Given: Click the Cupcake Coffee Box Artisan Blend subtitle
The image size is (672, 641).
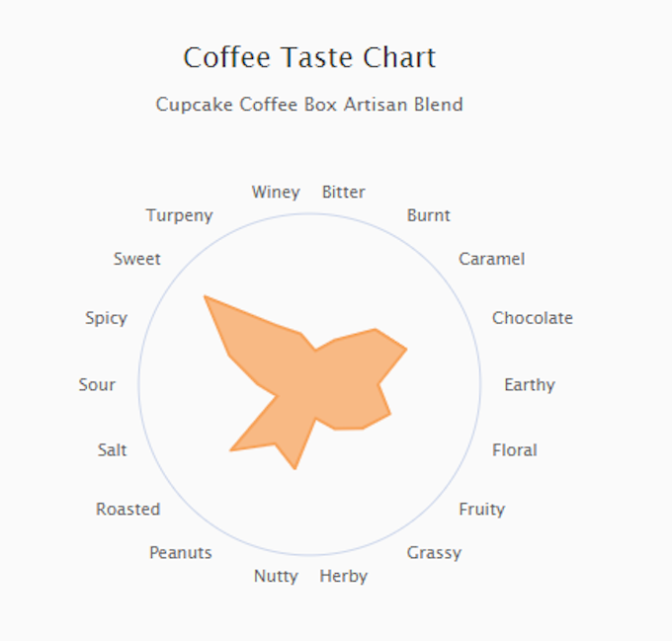Looking at the screenshot, I should 309,105.
